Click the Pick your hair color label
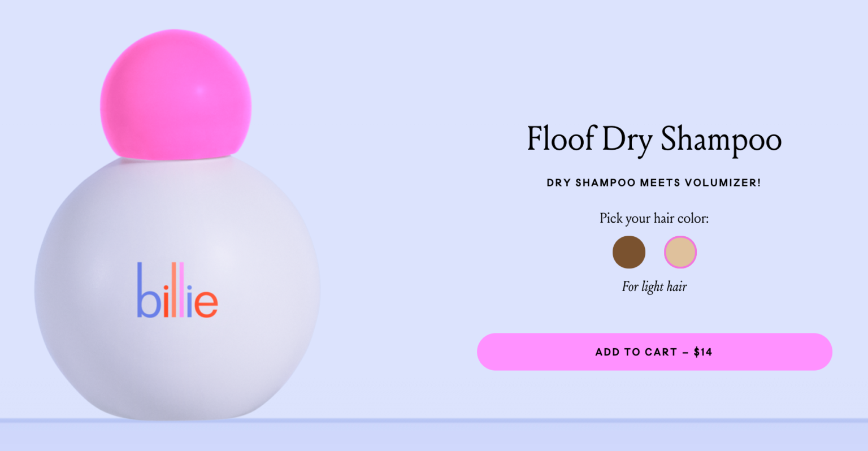 [x=654, y=218]
